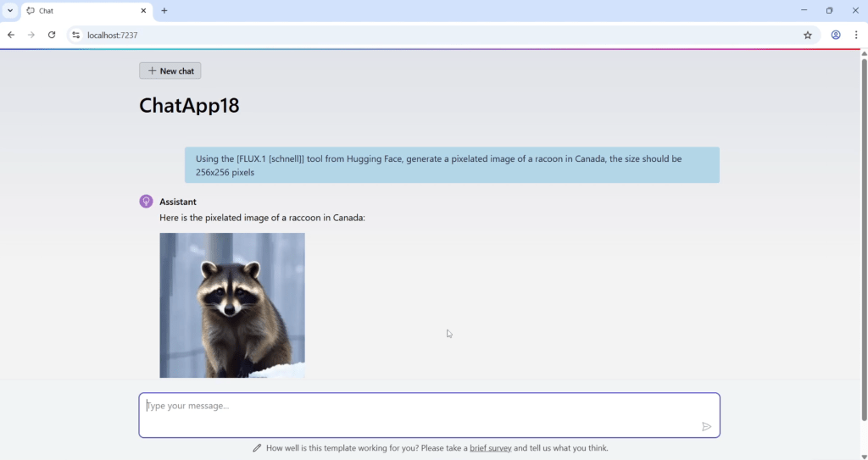Screen dimensions: 868x460
Task: Open the browser profile icon
Action: pyautogui.click(x=836, y=35)
